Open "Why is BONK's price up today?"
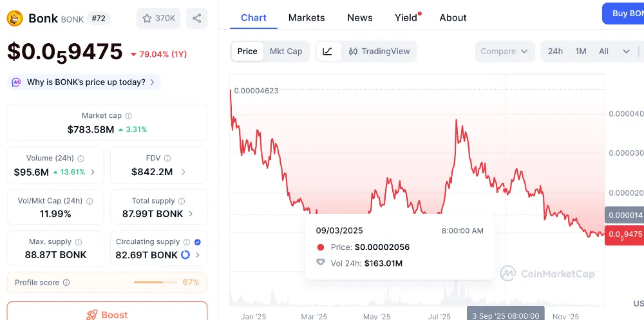Viewport: 644px width, 320px height. pos(84,82)
